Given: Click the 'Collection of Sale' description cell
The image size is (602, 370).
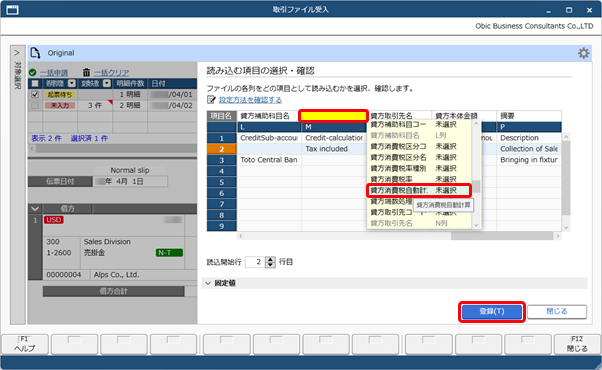Looking at the screenshot, I should click(x=529, y=149).
